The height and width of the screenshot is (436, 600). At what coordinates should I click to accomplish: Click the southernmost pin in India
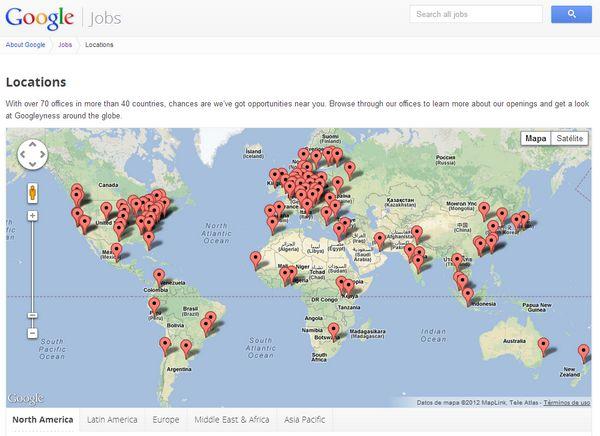418,263
